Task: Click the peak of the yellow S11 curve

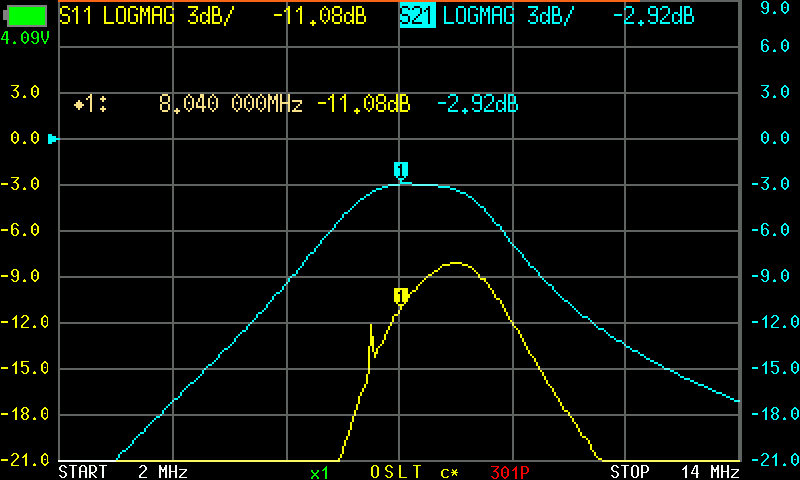Action: [455, 263]
